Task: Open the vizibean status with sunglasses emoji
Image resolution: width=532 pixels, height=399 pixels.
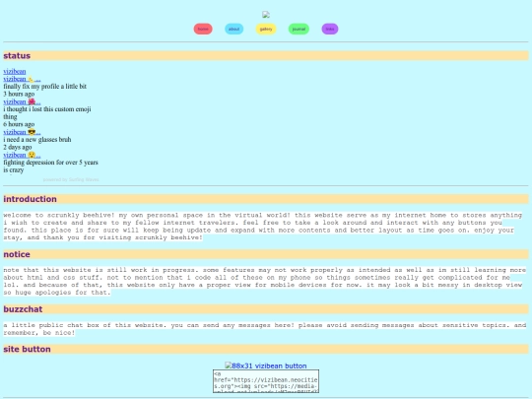Action: [x=22, y=132]
